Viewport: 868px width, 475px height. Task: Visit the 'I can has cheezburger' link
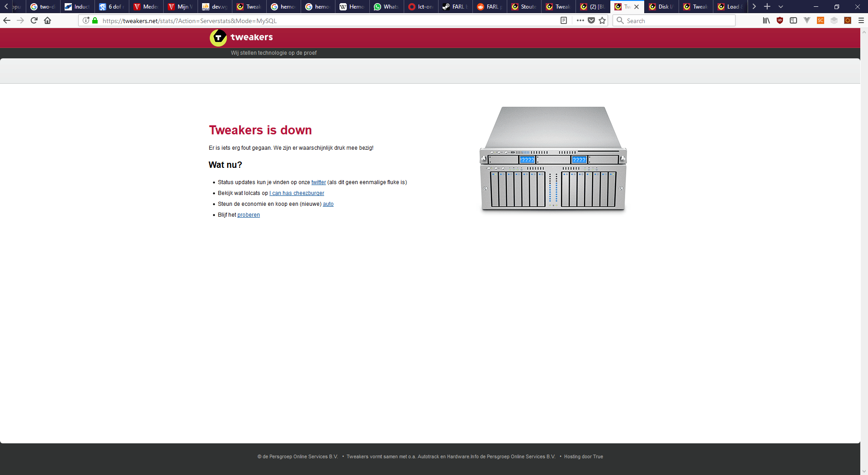297,193
